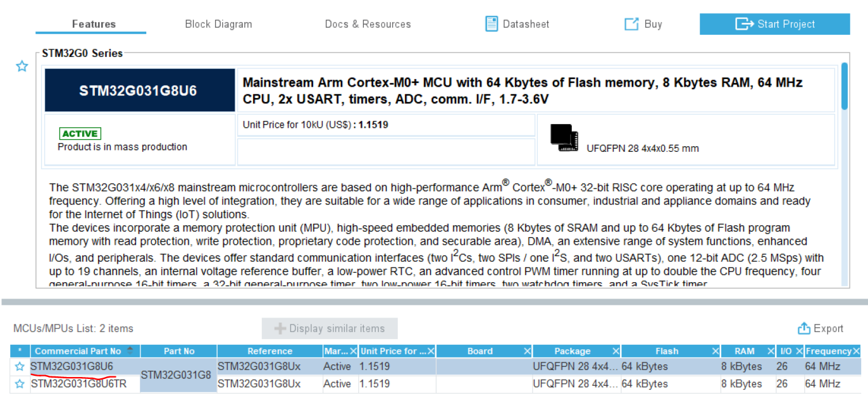Remove the Board column with X
Screen dimensions: 868x415
click(x=527, y=351)
